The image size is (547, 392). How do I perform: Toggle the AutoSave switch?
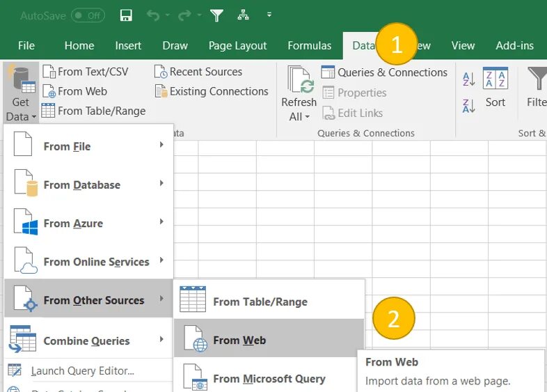[x=88, y=15]
